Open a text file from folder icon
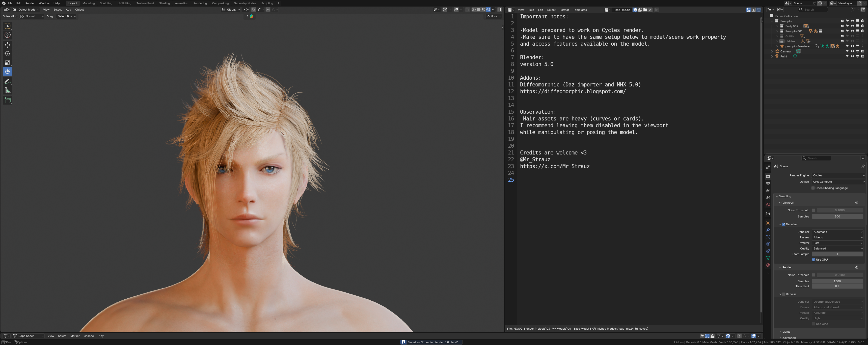The height and width of the screenshot is (345, 868). pos(645,10)
